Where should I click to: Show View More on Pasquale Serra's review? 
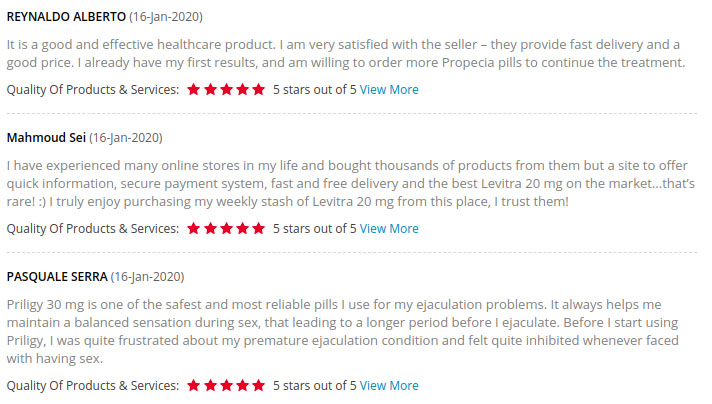(389, 386)
